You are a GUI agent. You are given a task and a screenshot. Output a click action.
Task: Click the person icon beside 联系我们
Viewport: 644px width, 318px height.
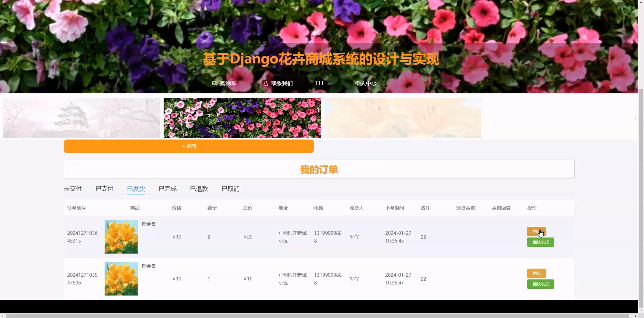pos(265,83)
